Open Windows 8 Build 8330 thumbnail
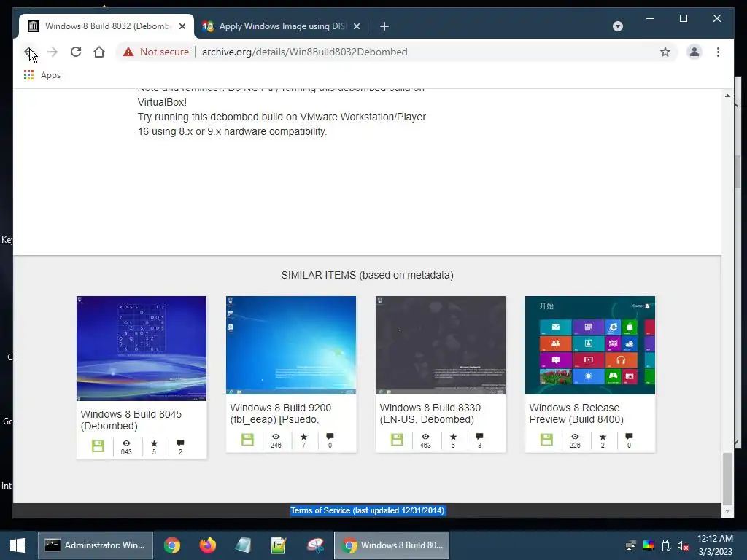Image resolution: width=747 pixels, height=560 pixels. tap(441, 345)
